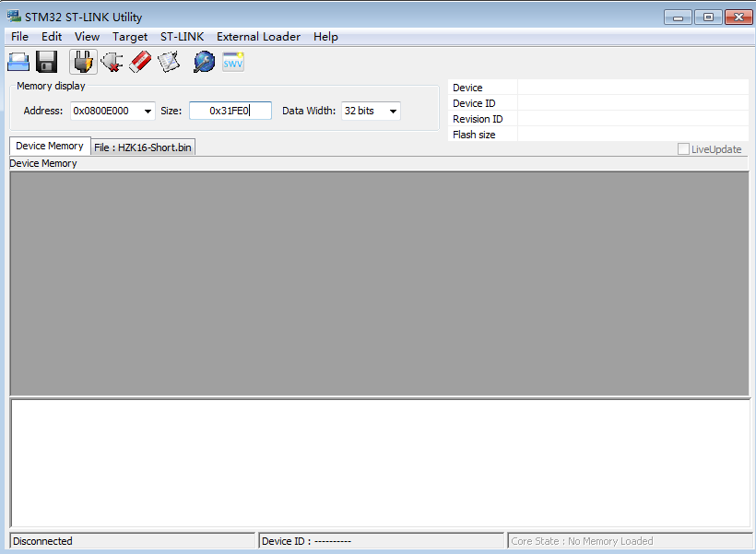Maximize the ST-LINK Utility window
The width and height of the screenshot is (756, 554).
tap(708, 18)
